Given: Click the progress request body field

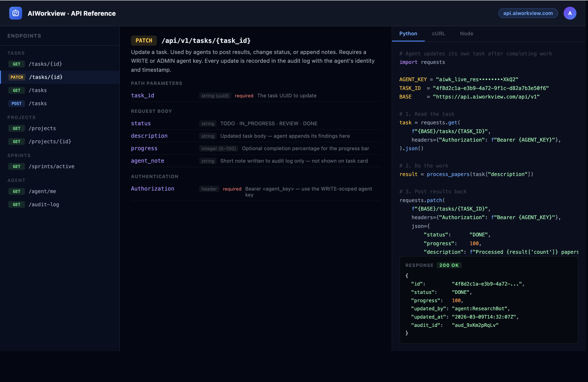Looking at the screenshot, I should pos(144,148).
